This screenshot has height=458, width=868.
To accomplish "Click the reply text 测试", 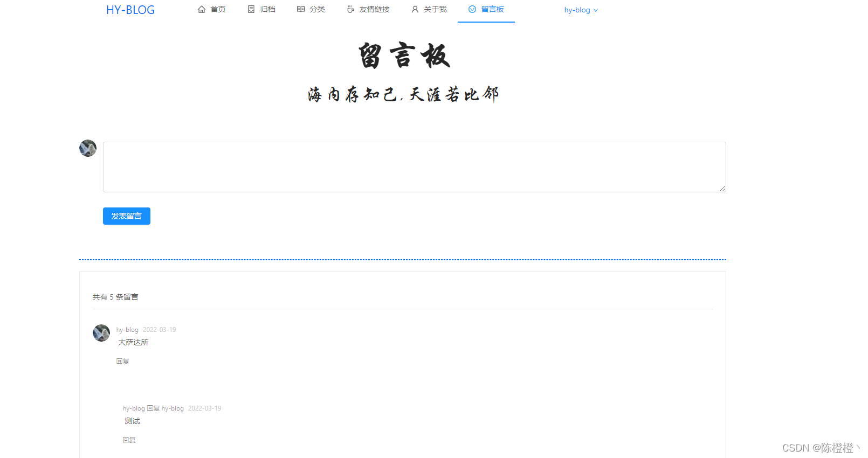I will pyautogui.click(x=132, y=421).
